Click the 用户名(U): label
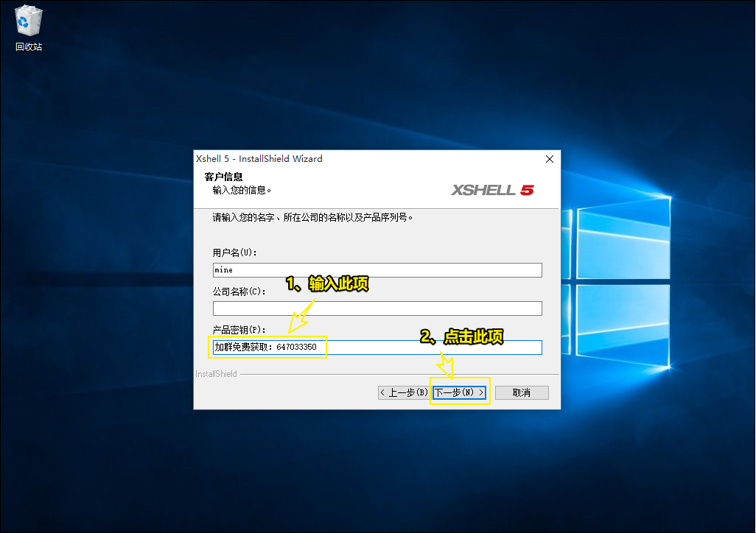Image resolution: width=756 pixels, height=533 pixels. pyautogui.click(x=234, y=253)
